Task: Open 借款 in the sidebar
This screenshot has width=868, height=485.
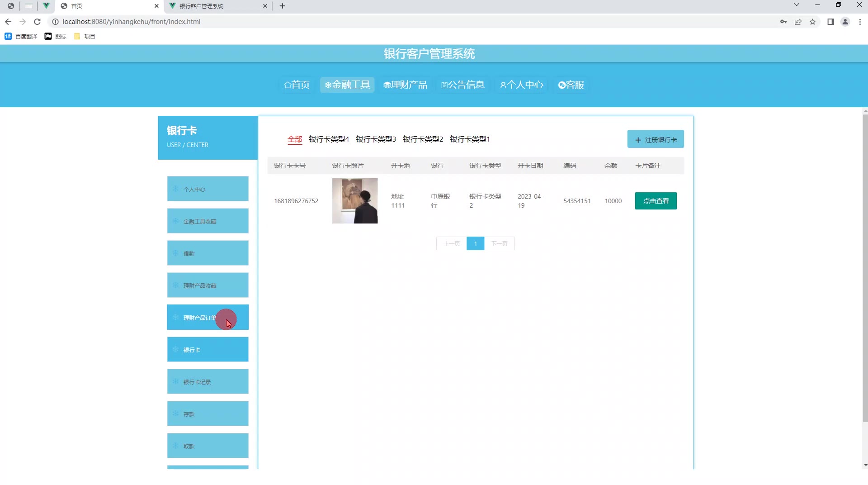Action: coord(208,253)
